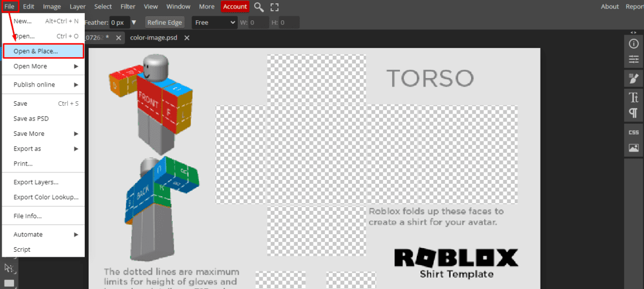Click the Refine Edge button
The height and width of the screenshot is (289, 644).
click(x=164, y=23)
